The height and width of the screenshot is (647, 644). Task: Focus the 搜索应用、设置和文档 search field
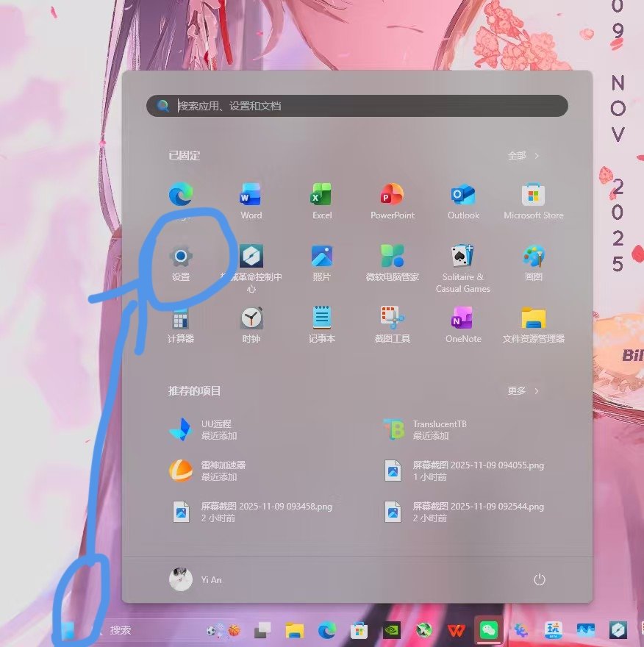tap(357, 106)
